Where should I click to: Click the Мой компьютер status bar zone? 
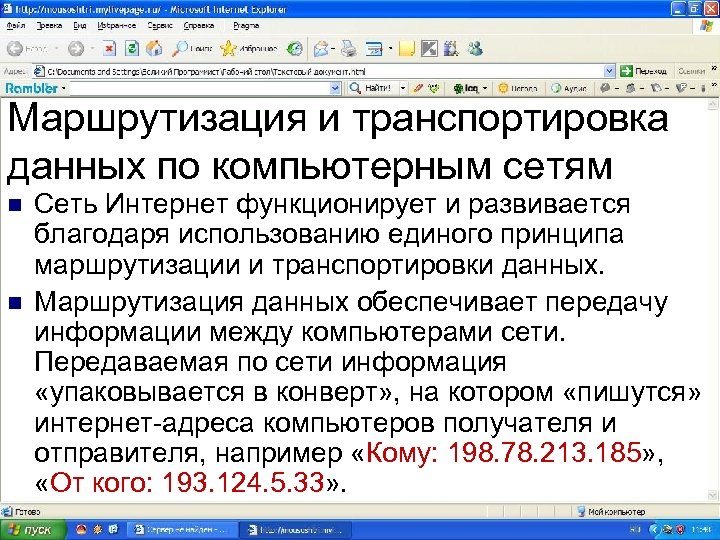(611, 511)
